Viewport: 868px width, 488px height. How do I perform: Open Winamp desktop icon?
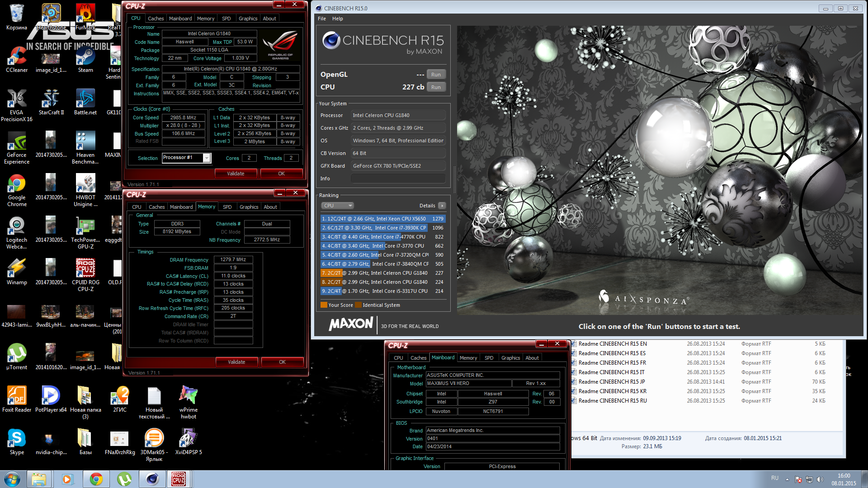[x=17, y=272]
